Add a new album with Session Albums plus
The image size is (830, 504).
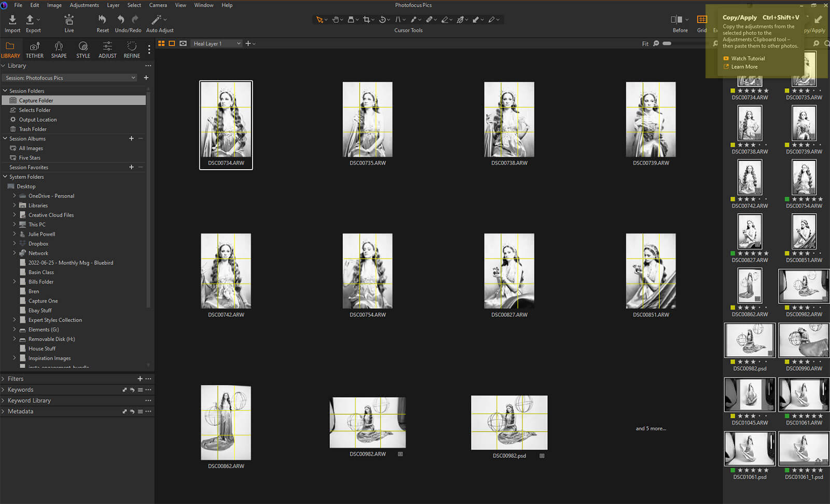coord(131,138)
